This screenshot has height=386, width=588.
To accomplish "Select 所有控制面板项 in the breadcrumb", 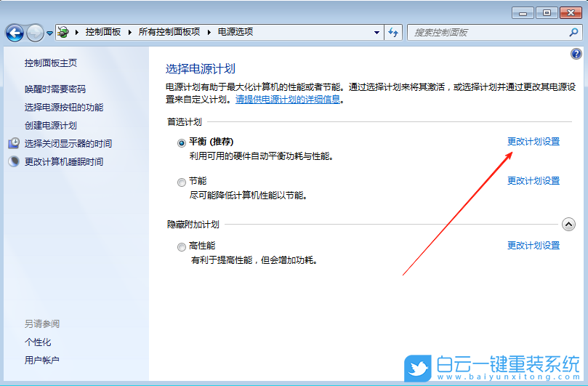I will [x=169, y=32].
